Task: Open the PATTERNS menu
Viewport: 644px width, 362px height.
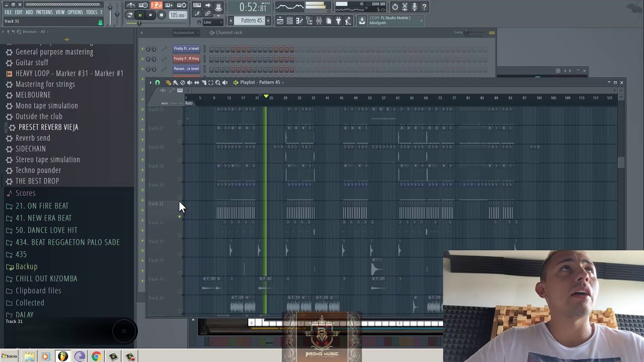Action: (44, 12)
